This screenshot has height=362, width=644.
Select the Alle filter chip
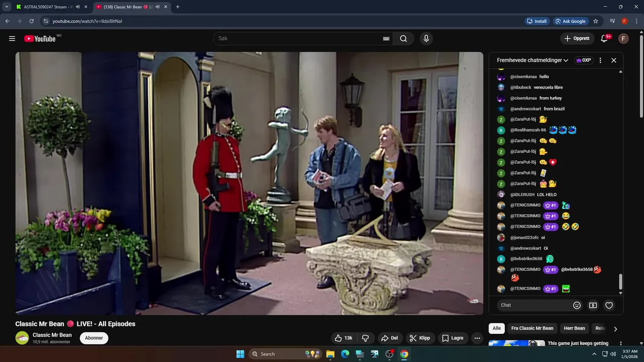(x=497, y=328)
